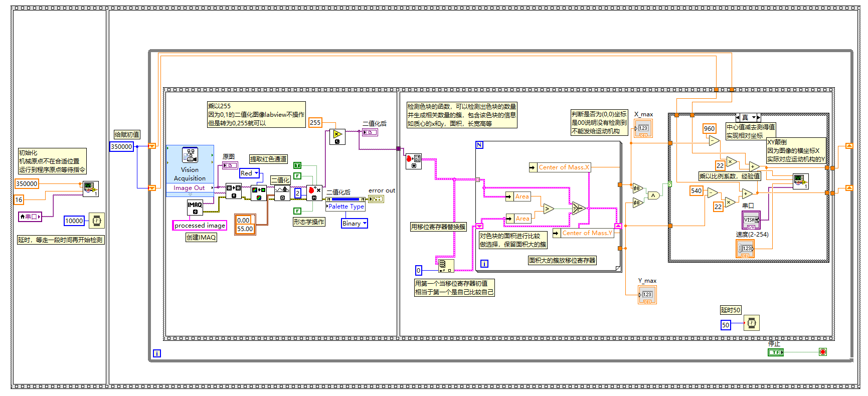Screen dimensions: 868x396
Task: Click the speed (2-254) numeric terminal
Action: pyautogui.click(x=745, y=249)
